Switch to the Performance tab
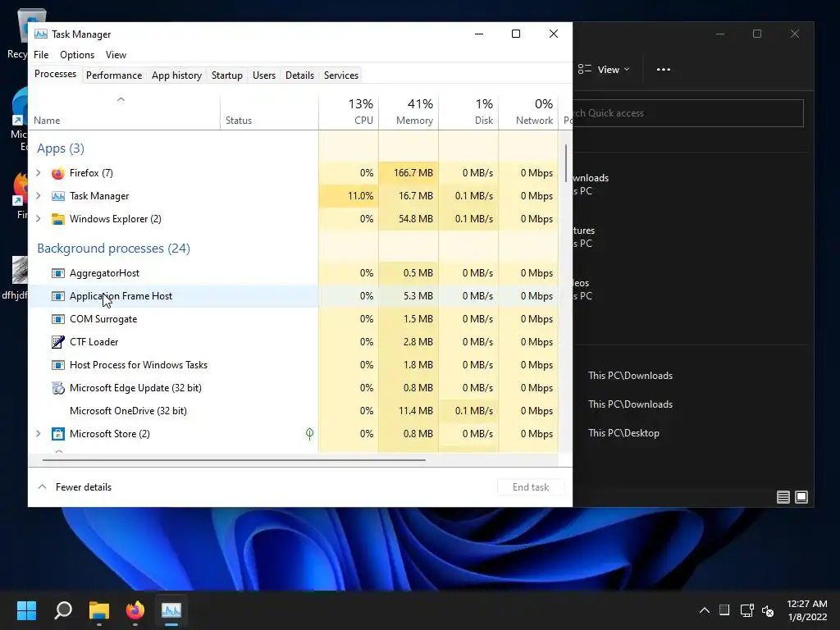 coord(114,75)
